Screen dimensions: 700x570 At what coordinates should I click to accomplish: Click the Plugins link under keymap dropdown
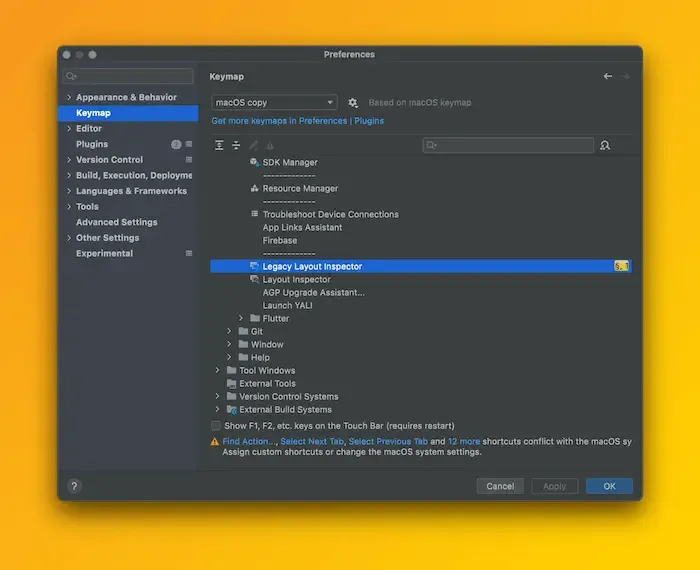369,121
